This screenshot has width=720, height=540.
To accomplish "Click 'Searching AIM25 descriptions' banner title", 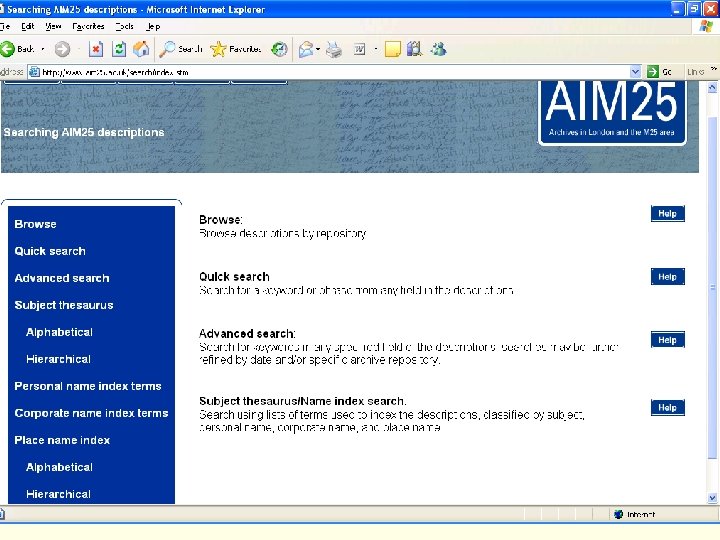I will coord(84,132).
